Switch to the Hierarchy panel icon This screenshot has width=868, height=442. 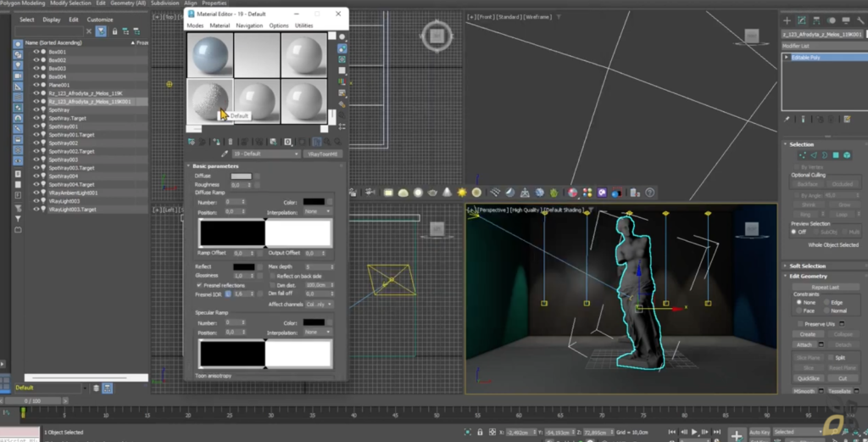click(816, 20)
